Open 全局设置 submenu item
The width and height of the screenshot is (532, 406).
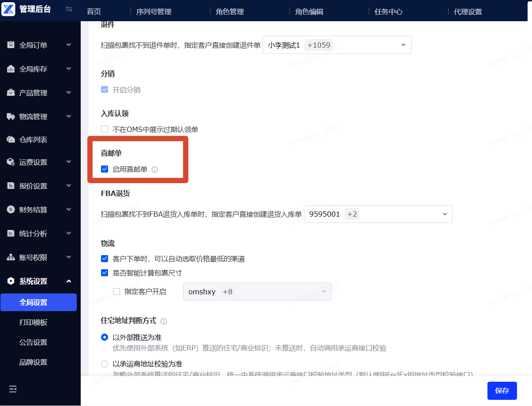[38, 302]
